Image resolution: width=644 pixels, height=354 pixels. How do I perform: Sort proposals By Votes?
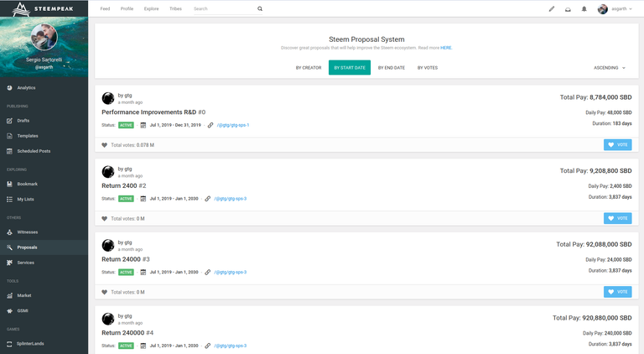[428, 68]
